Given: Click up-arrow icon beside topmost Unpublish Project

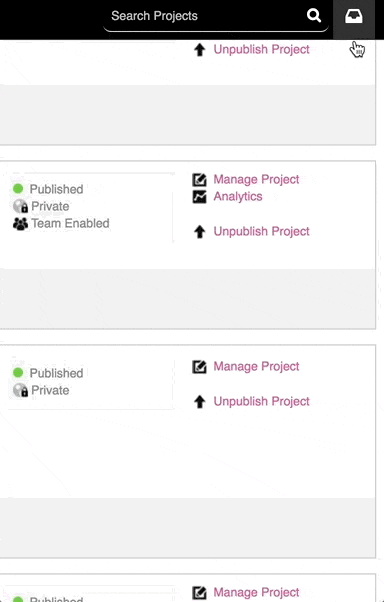Looking at the screenshot, I should [199, 50].
